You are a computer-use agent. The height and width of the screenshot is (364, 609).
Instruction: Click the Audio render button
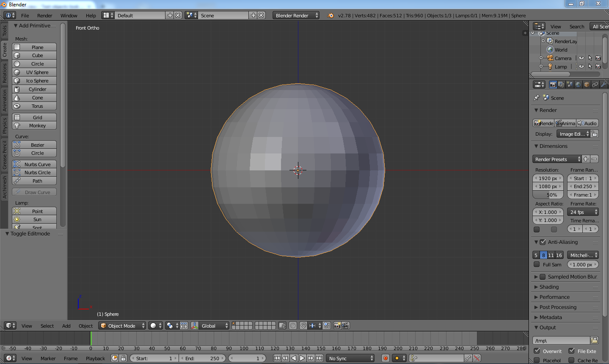tap(587, 123)
